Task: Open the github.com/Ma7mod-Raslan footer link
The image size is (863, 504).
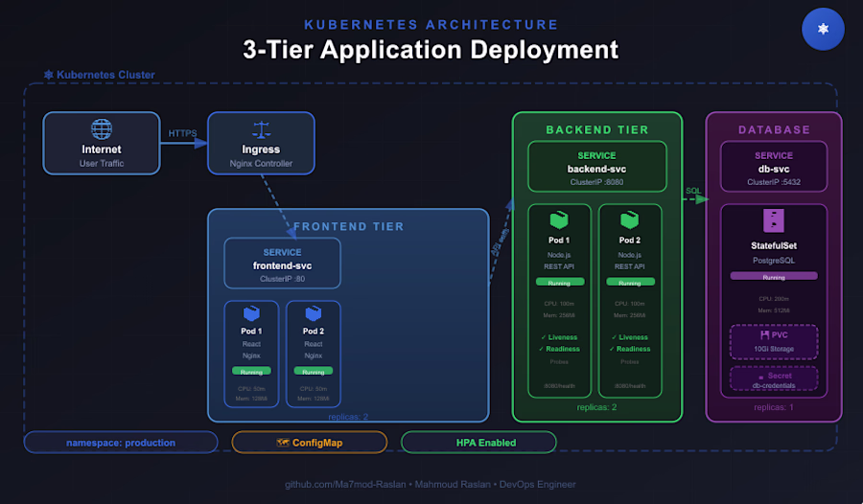Action: [x=345, y=484]
